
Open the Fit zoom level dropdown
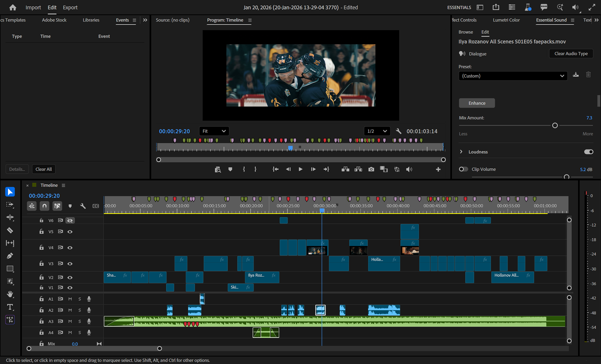point(214,131)
